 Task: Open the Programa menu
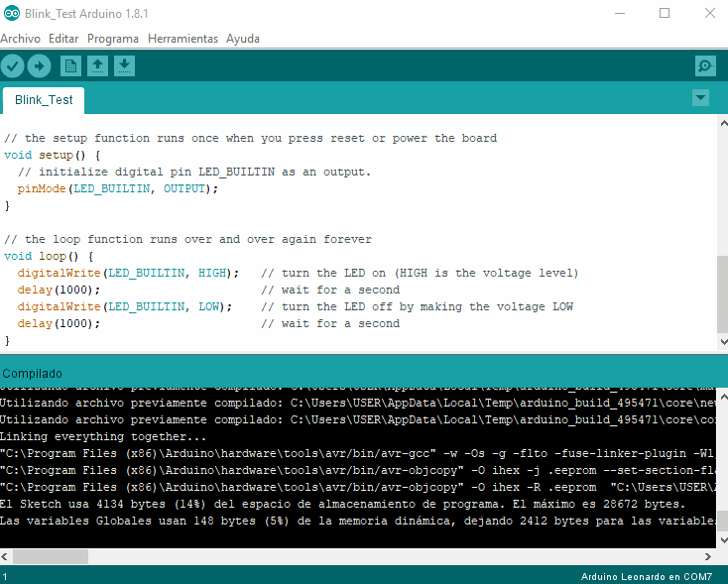113,39
